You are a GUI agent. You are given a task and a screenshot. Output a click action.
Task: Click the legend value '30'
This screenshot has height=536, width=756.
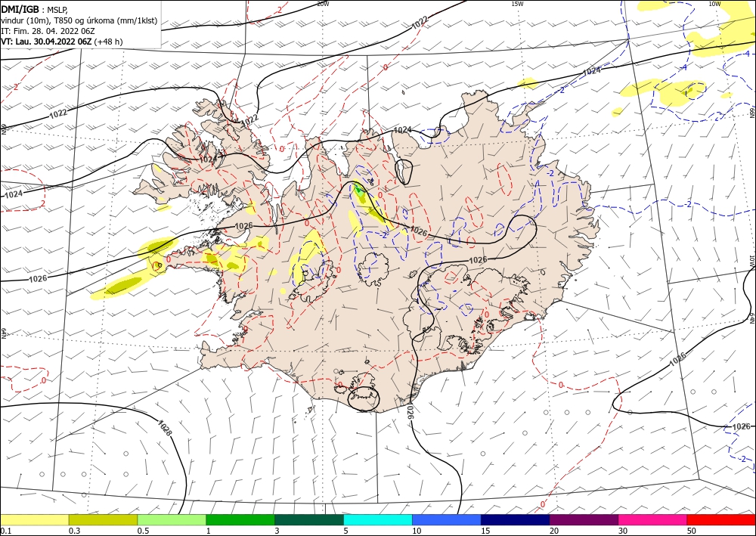point(623,531)
